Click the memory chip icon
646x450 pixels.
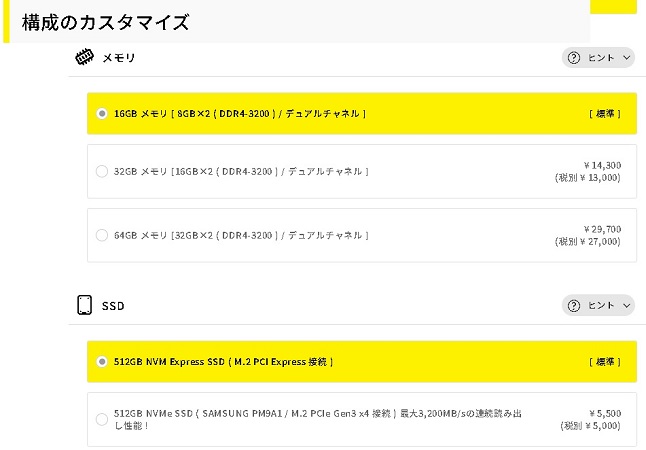tap(85, 57)
